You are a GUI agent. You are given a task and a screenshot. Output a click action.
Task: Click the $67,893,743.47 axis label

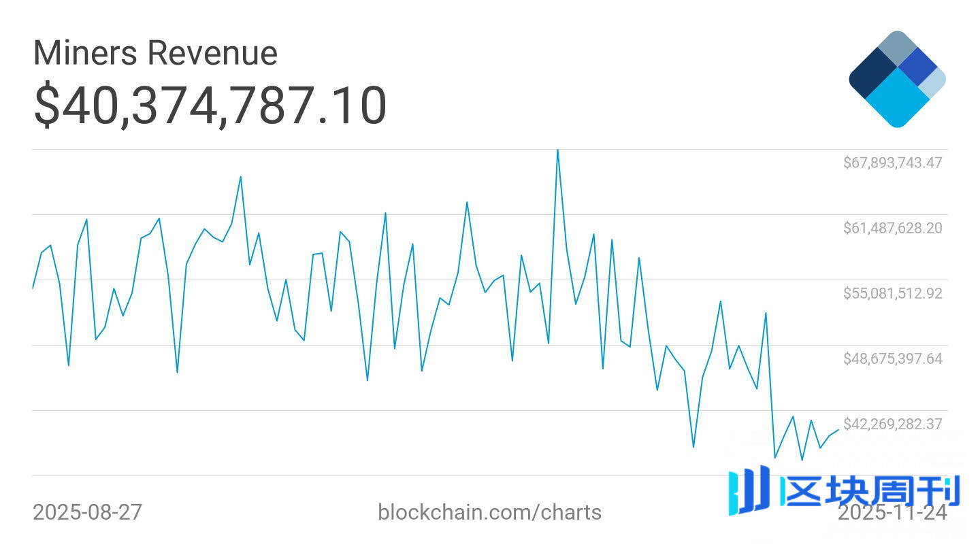point(892,163)
